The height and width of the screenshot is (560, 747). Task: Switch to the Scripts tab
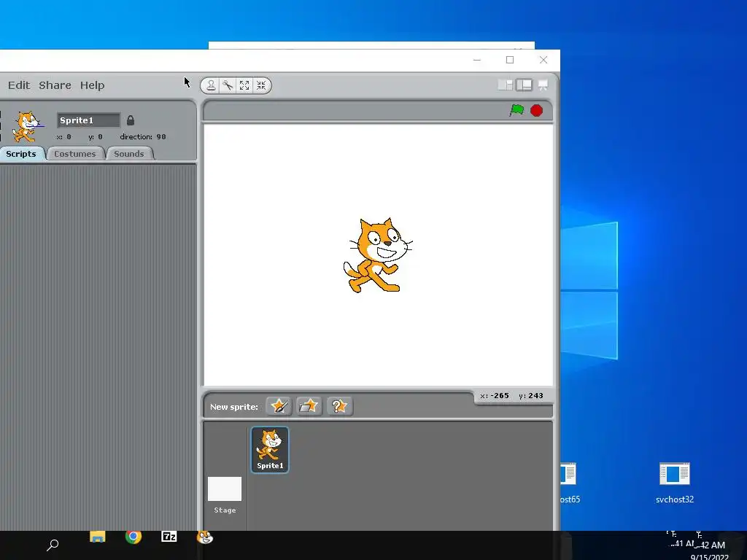click(x=21, y=154)
